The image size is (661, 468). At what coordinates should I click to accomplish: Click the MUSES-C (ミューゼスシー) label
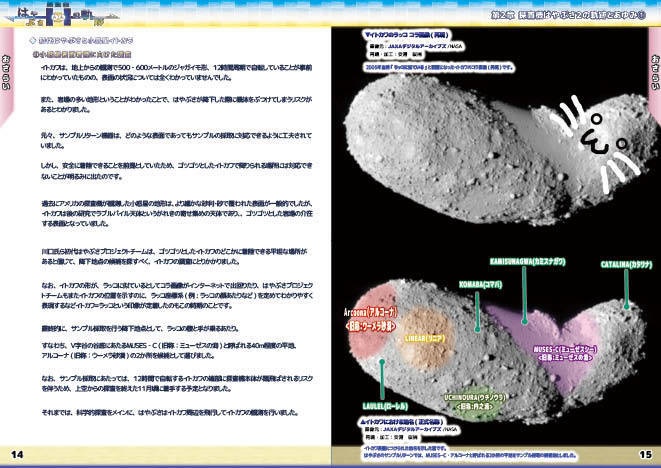pos(565,350)
